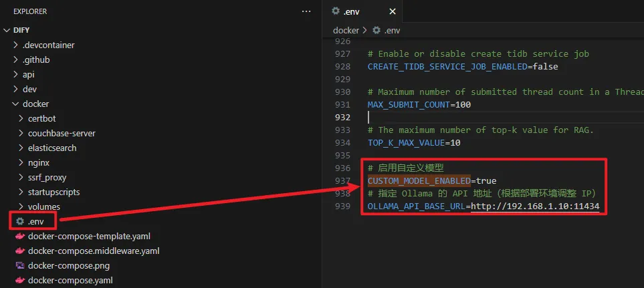
Task: Expand the nginx folder chevron
Action: 22,162
